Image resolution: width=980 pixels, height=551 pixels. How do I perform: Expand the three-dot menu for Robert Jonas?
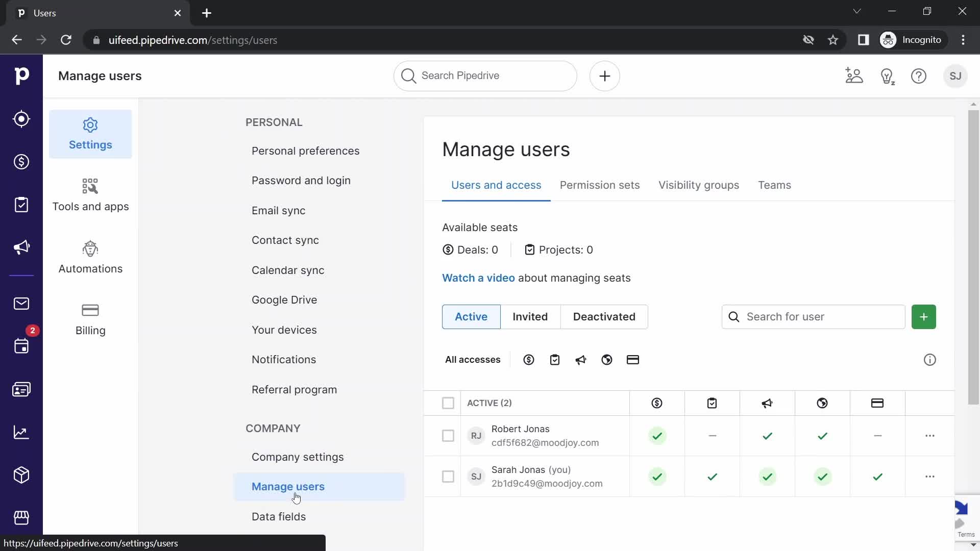[930, 435]
